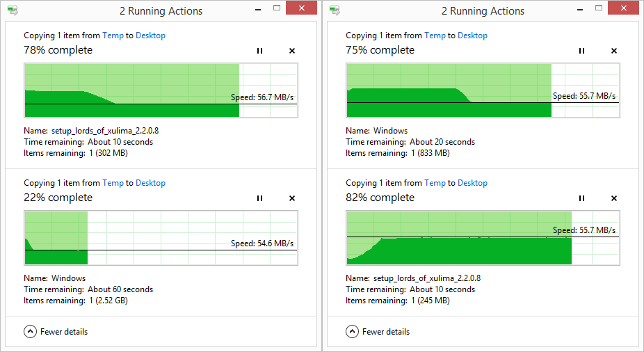This screenshot has height=352, width=644.
Task: Click 'Name: Windows' text in left window
Action: [55, 278]
